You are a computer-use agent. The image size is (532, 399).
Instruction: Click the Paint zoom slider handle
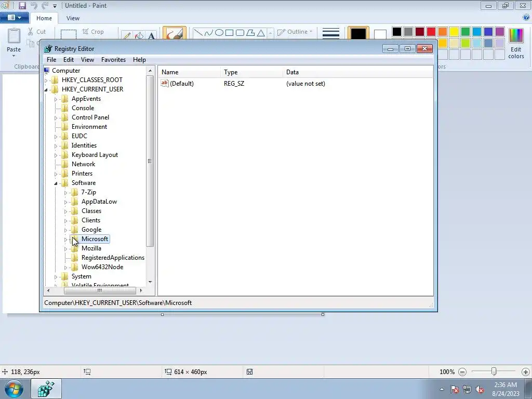(494, 372)
